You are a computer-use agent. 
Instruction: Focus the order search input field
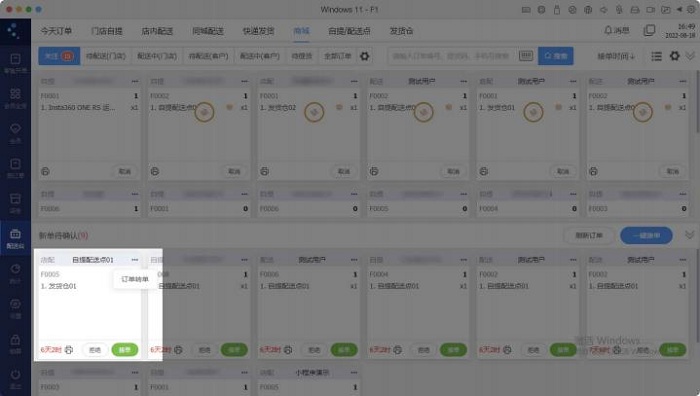coord(453,56)
